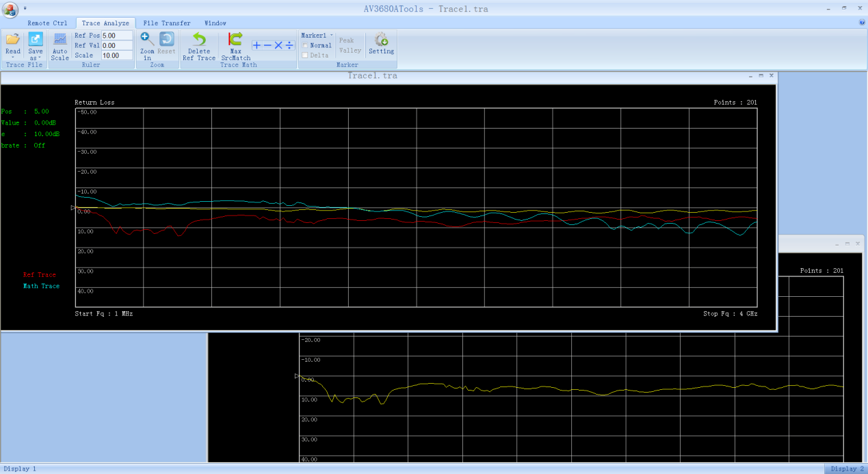This screenshot has width=868, height=474.
Task: Toggle the Delta marker checkbox
Action: click(305, 55)
